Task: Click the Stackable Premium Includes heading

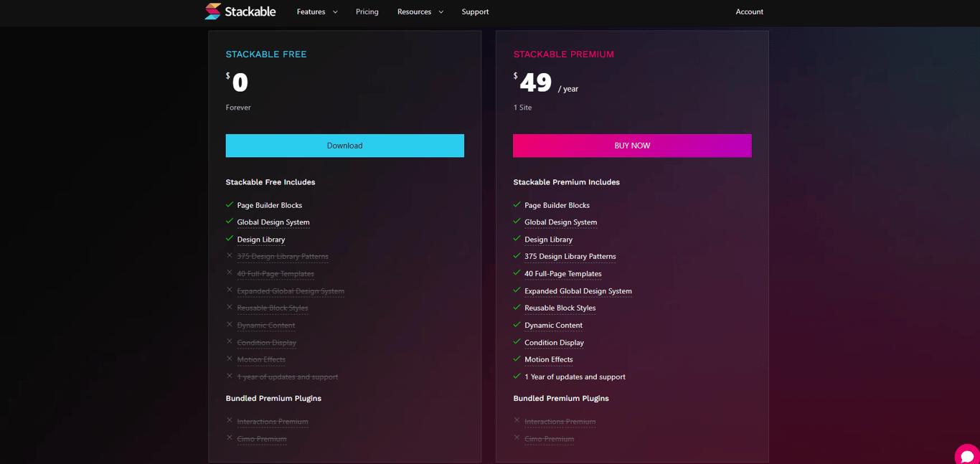Action: [566, 182]
